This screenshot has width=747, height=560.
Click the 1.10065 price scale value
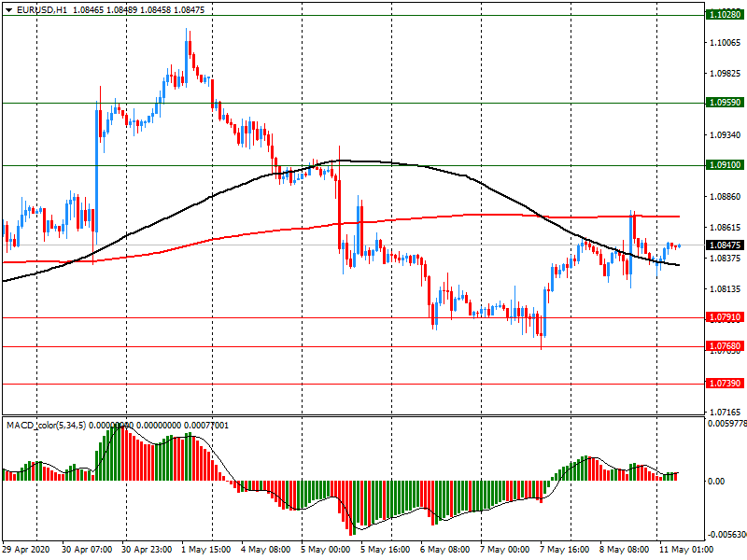pyautogui.click(x=726, y=43)
